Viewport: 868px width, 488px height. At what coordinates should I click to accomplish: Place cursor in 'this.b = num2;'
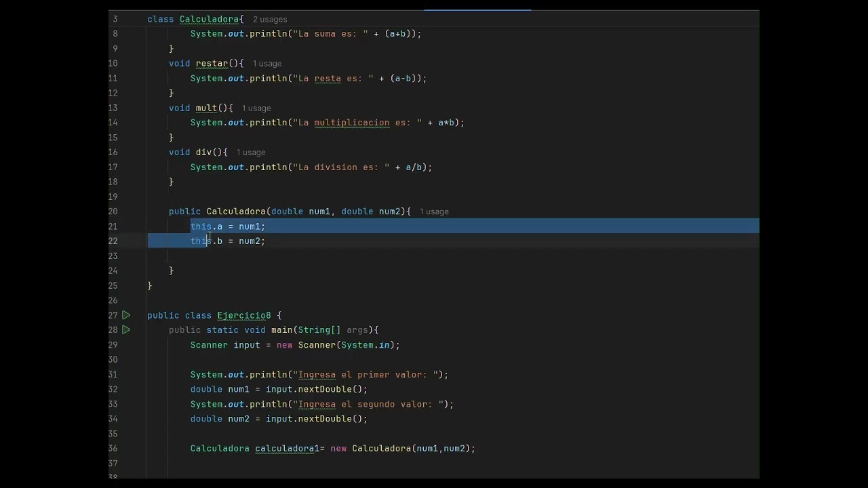[228, 241]
